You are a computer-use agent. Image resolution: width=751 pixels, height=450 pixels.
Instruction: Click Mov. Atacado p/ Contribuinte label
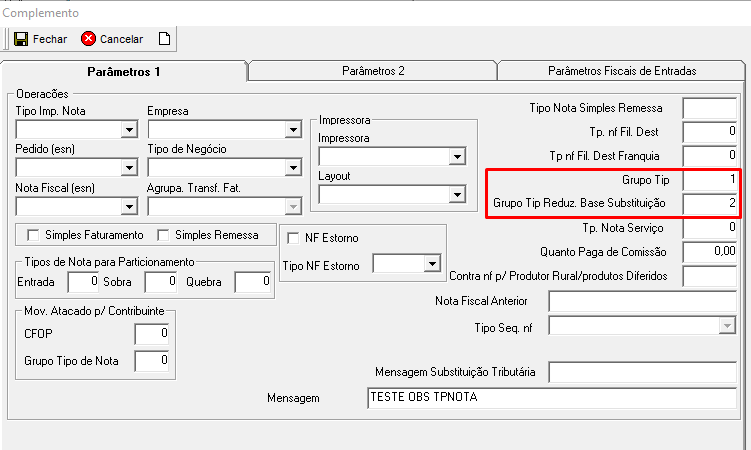tap(94, 311)
